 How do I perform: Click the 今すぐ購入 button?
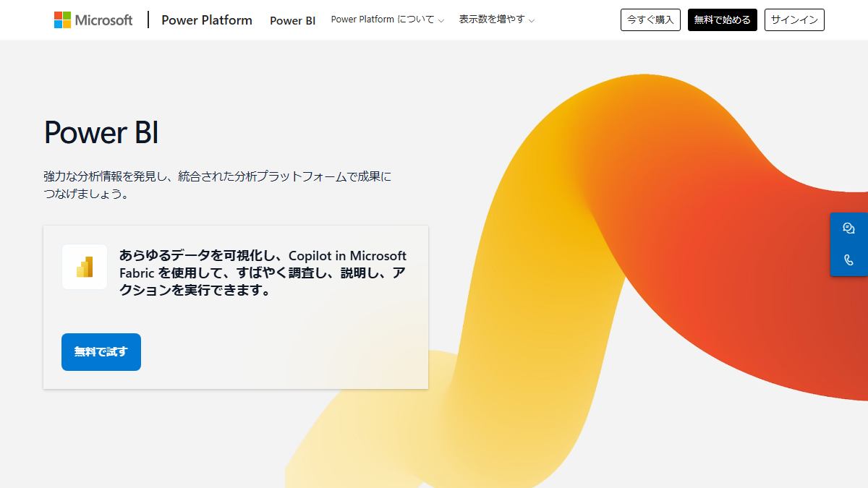pos(650,20)
